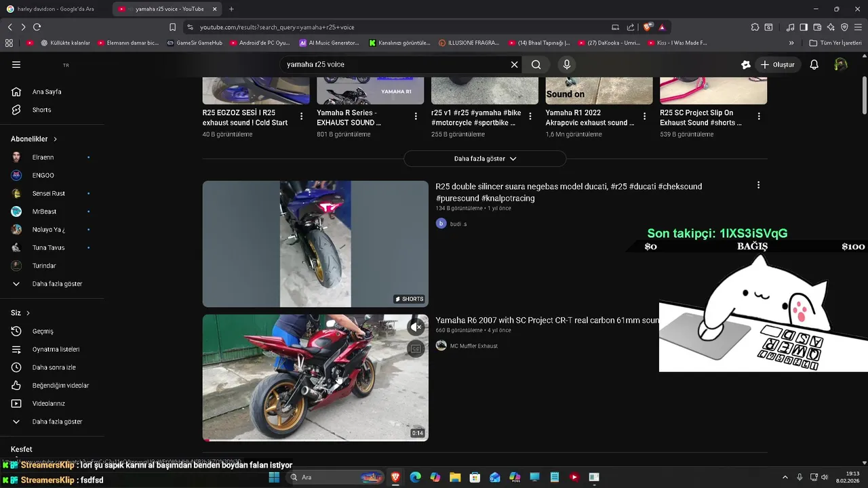Open the Windows Start button

point(274,477)
